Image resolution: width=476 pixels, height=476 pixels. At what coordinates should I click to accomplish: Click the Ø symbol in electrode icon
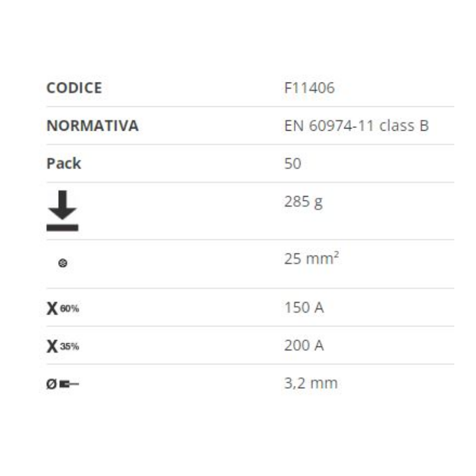tap(52, 384)
